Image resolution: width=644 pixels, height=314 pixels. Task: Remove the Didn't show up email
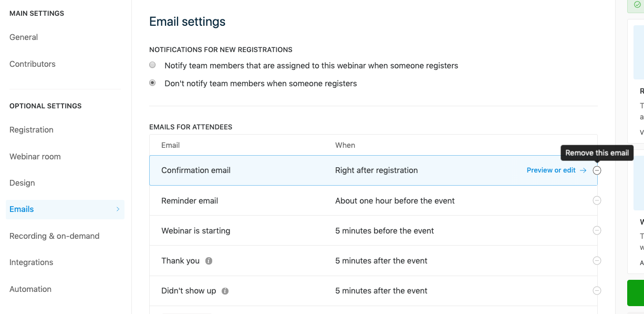tap(597, 290)
